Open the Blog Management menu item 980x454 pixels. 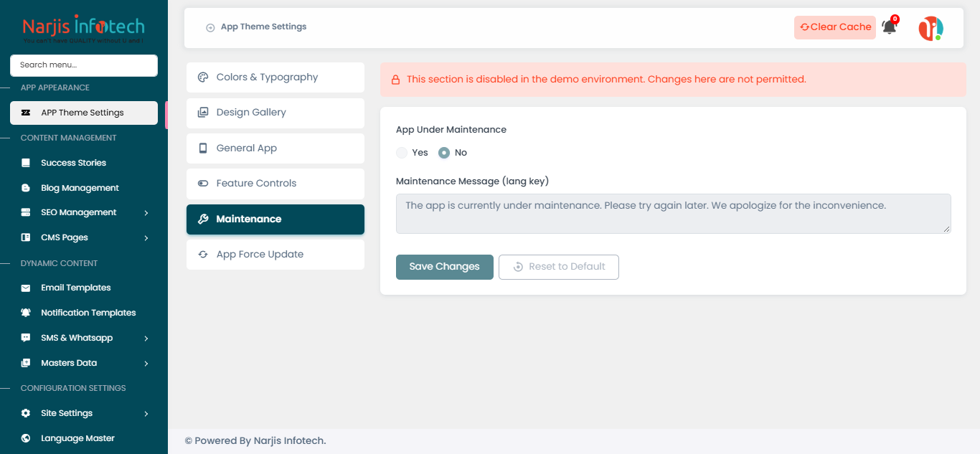click(84, 188)
